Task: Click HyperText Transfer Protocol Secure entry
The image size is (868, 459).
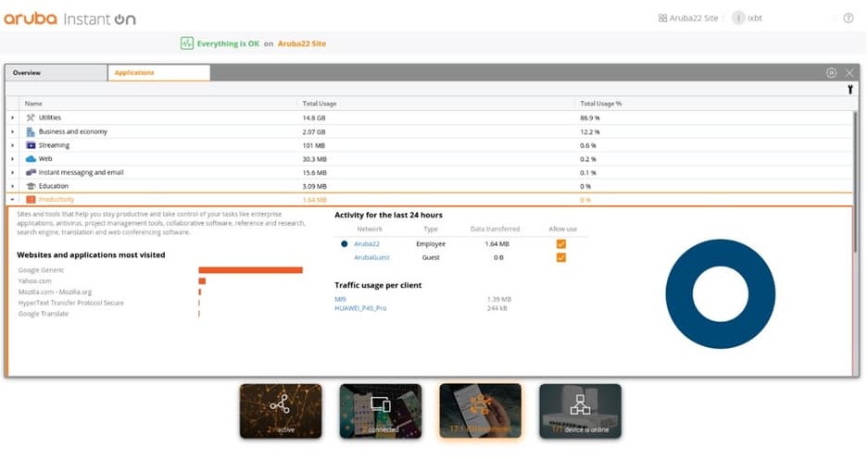Action: [70, 303]
